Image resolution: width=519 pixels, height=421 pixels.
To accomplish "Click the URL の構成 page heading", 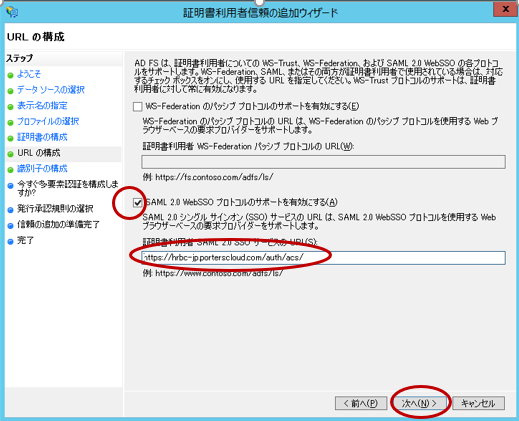I will 36,37.
